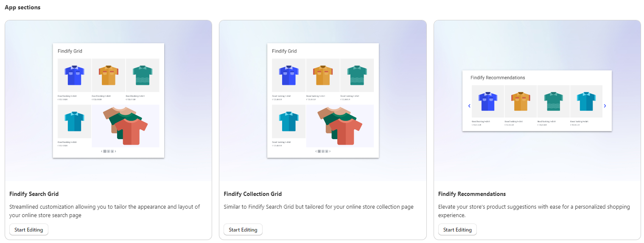Click the App sections heading
This screenshot has height=243, width=644.
22,7
